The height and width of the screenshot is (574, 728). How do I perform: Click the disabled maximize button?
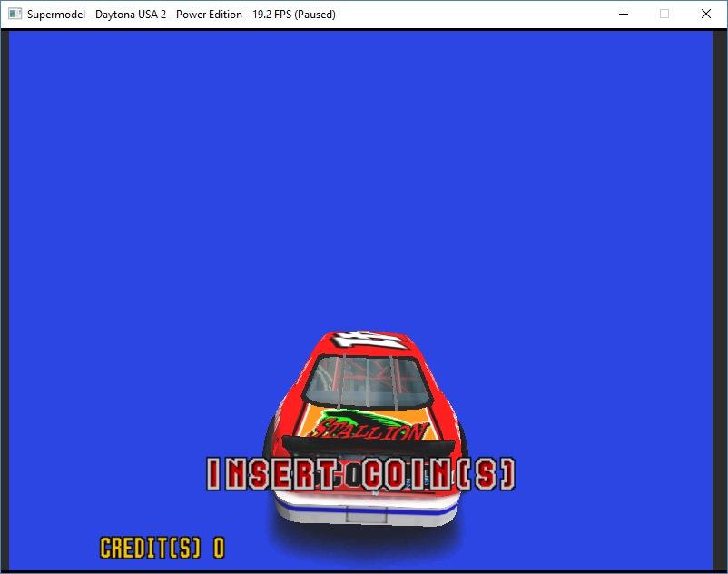point(664,14)
